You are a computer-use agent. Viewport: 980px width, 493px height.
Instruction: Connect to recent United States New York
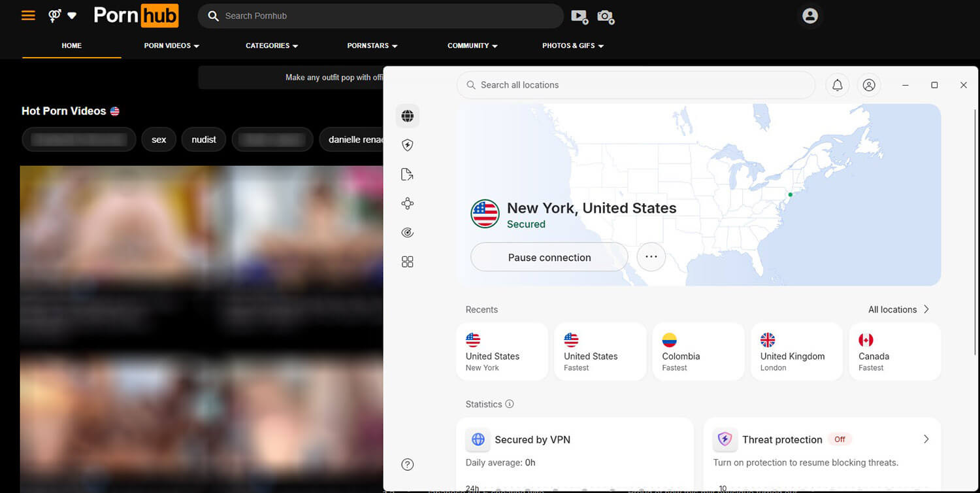[502, 352]
